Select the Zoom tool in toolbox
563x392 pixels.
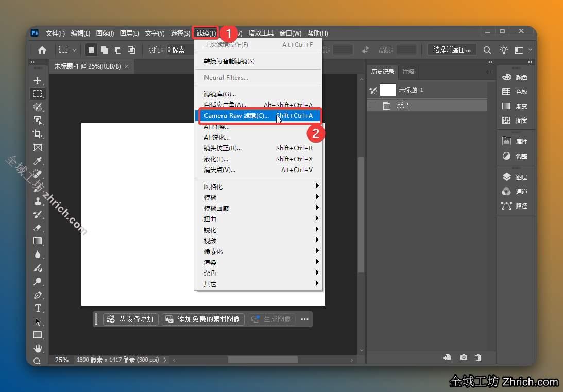pos(37,361)
